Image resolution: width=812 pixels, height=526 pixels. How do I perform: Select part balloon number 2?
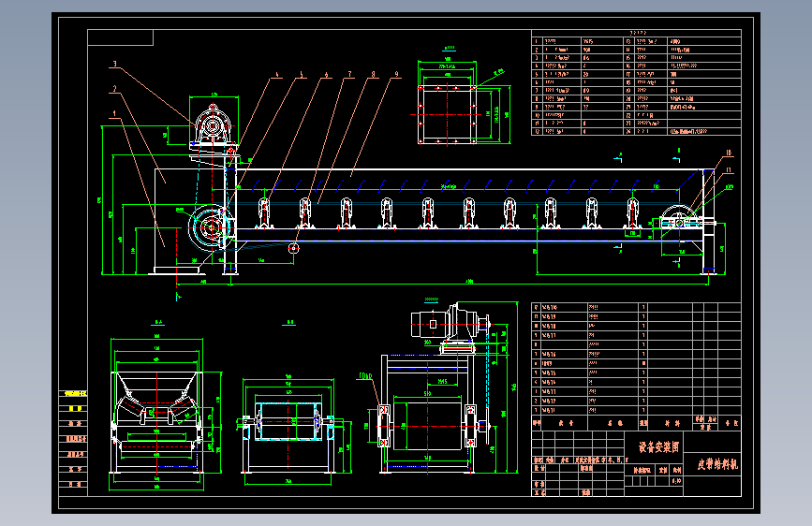point(115,89)
